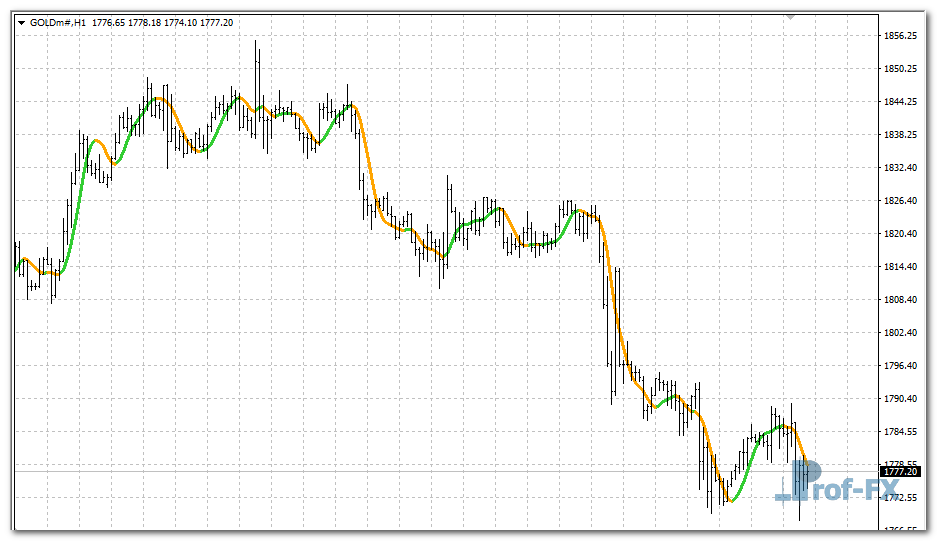Click the 1790.40 price scale label
Screen dimensions: 937x541
point(901,399)
